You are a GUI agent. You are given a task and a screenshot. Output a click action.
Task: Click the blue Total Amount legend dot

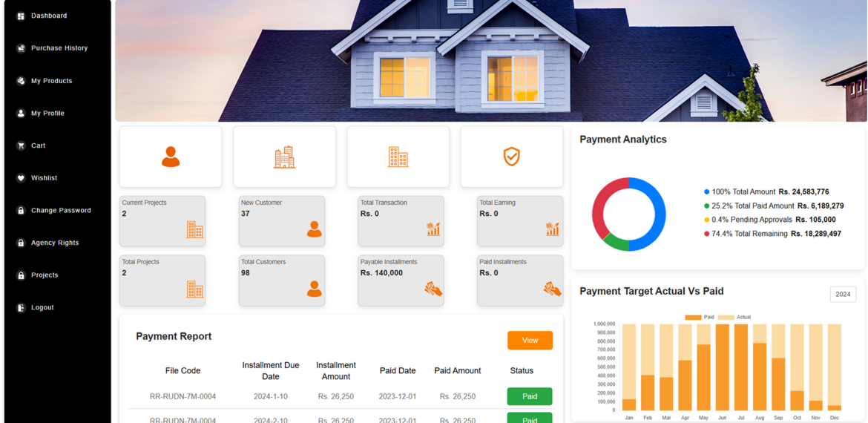coord(706,192)
